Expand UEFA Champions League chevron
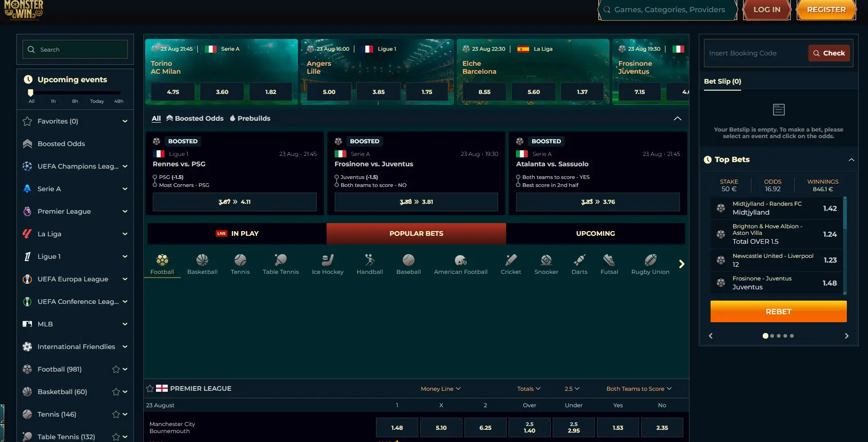 point(125,166)
